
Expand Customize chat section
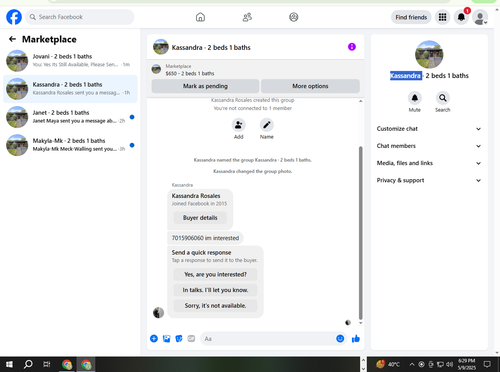[429, 129]
